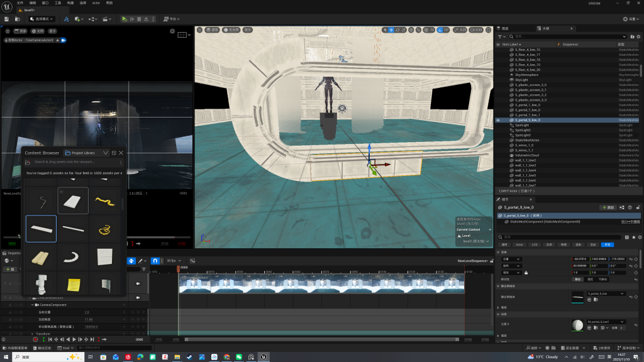Open the Details panel settings gear
644x362 pixels.
pyautogui.click(x=638, y=237)
